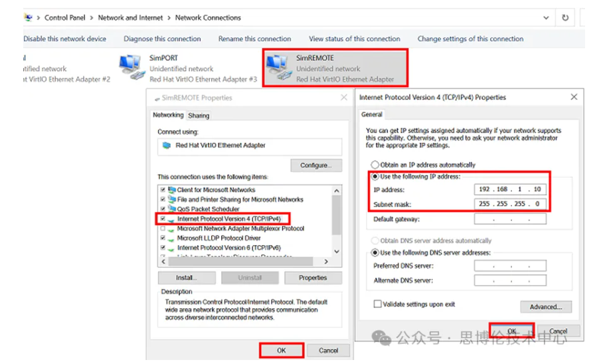Click the refresh icon in the address bar
Screen dimensions: 603x364
click(x=565, y=18)
